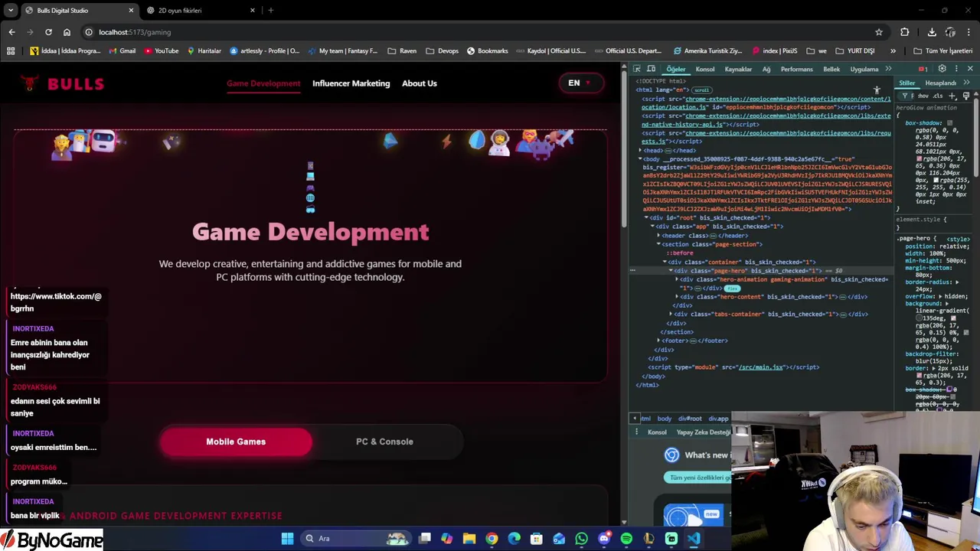
Task: Expand the tabs-container div node
Action: coord(671,315)
